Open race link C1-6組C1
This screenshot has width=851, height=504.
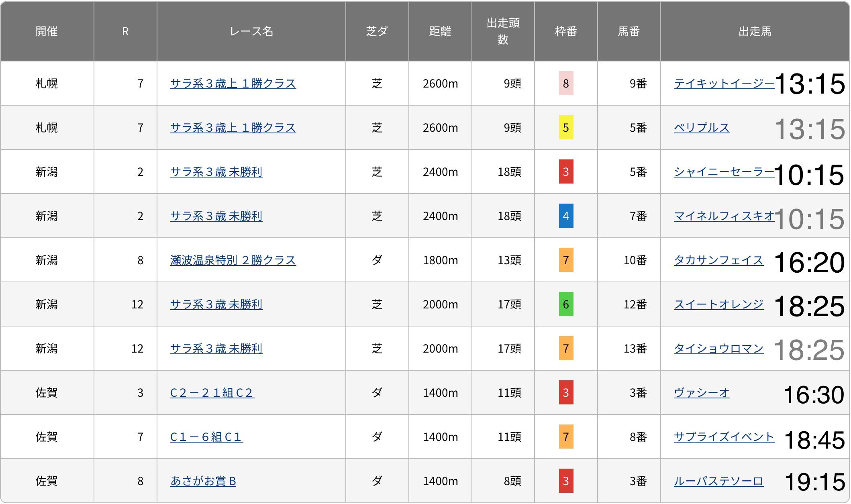(x=206, y=437)
